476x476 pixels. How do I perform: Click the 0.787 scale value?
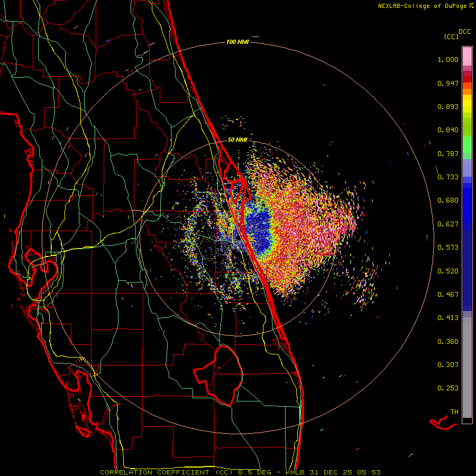tap(448, 153)
